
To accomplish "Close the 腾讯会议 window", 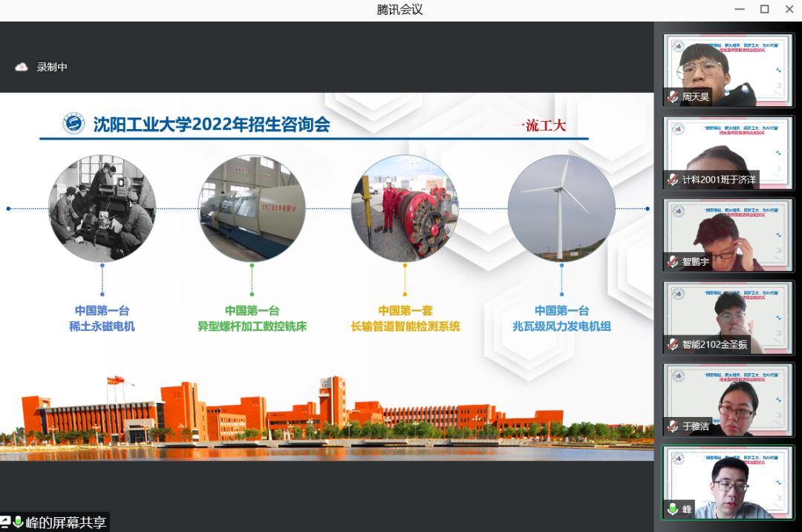I will (789, 9).
